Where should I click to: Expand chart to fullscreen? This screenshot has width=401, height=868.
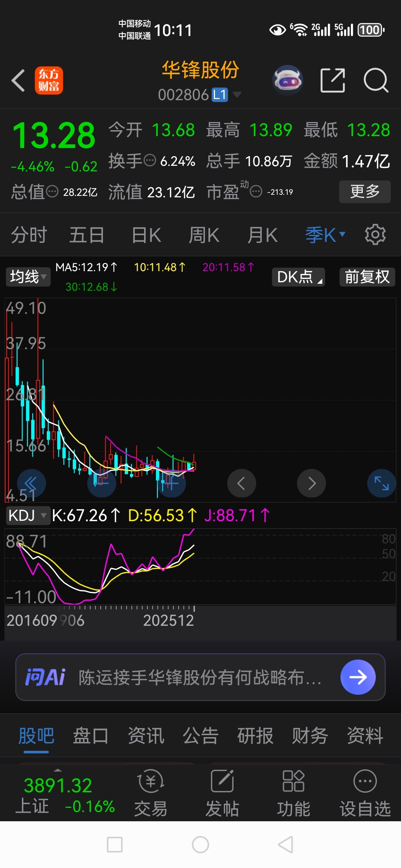point(381,483)
